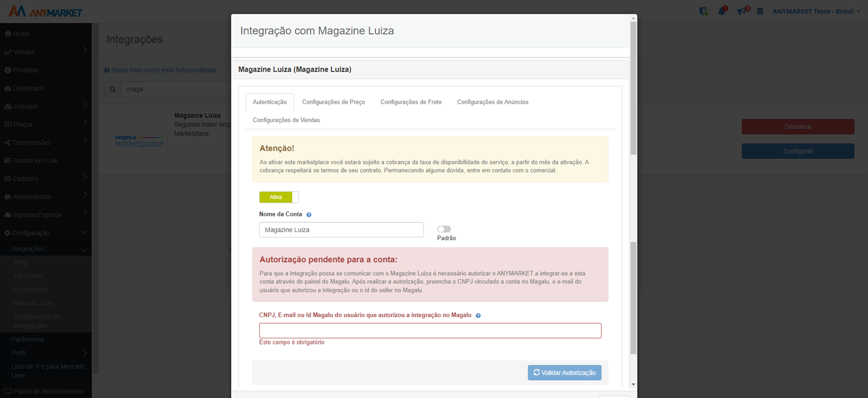Open ANYMARKET Teste - Brasil account dropdown

tap(816, 11)
